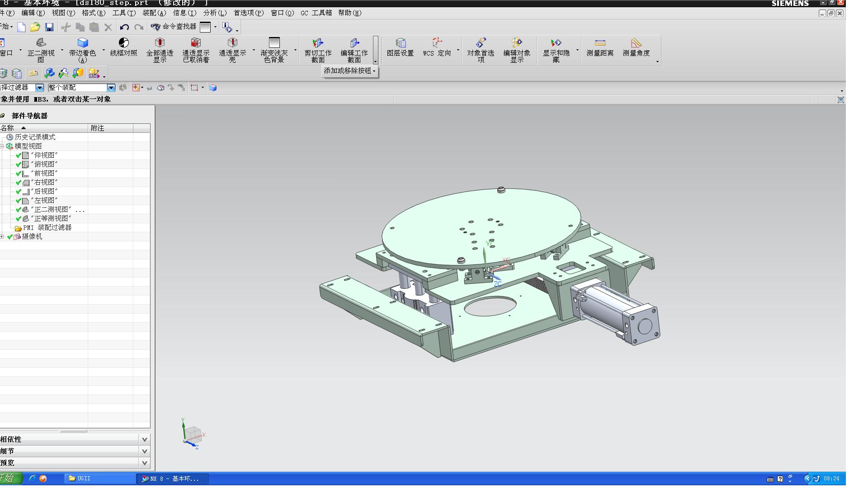Toggle the check mark beside "左视图"
This screenshot has width=868, height=488.
19,201
